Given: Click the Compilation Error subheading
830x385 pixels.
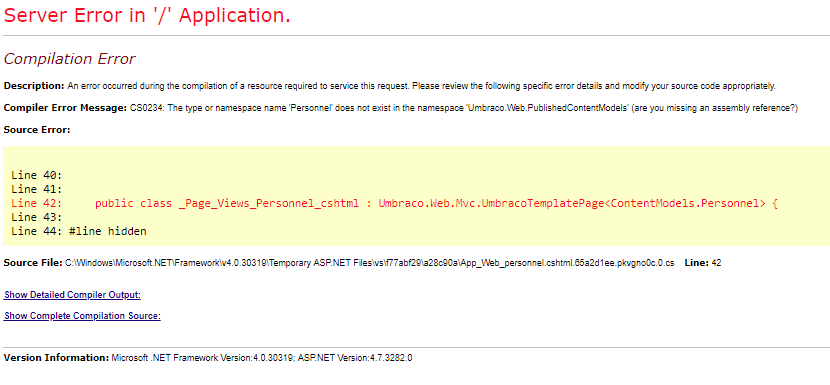Looking at the screenshot, I should click(x=69, y=59).
